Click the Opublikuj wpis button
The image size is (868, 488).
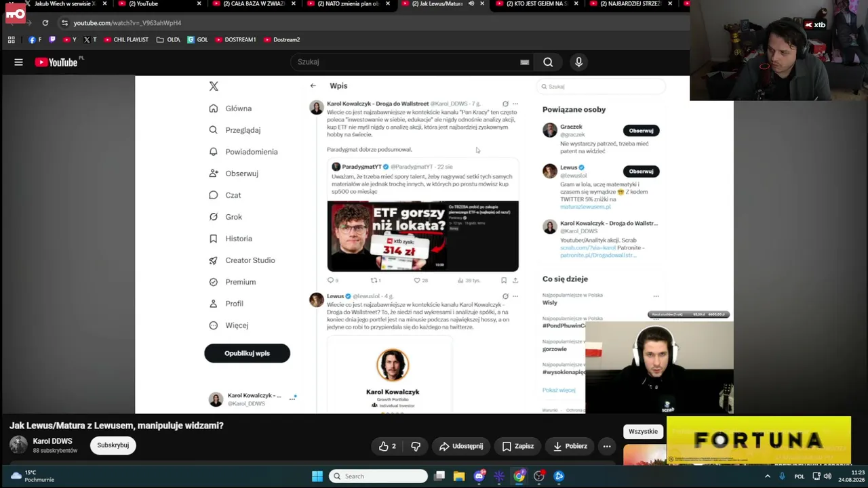(247, 353)
